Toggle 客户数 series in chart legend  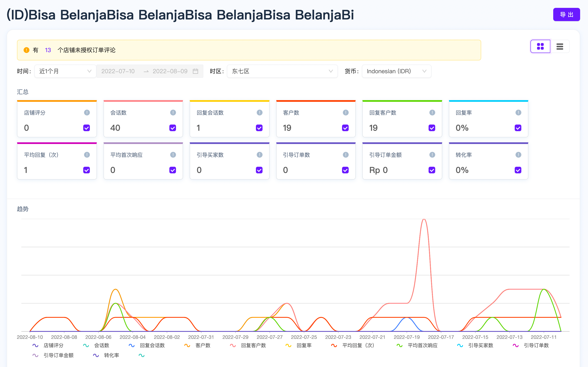pyautogui.click(x=197, y=345)
